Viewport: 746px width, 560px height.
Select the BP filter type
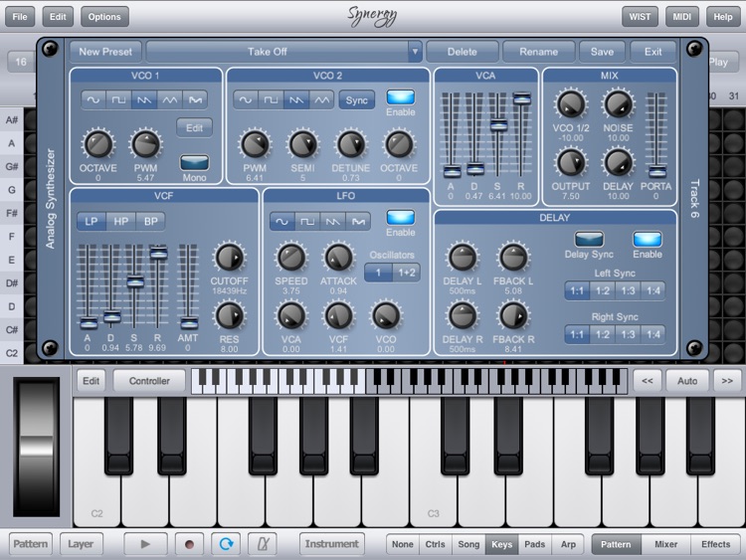tap(151, 222)
